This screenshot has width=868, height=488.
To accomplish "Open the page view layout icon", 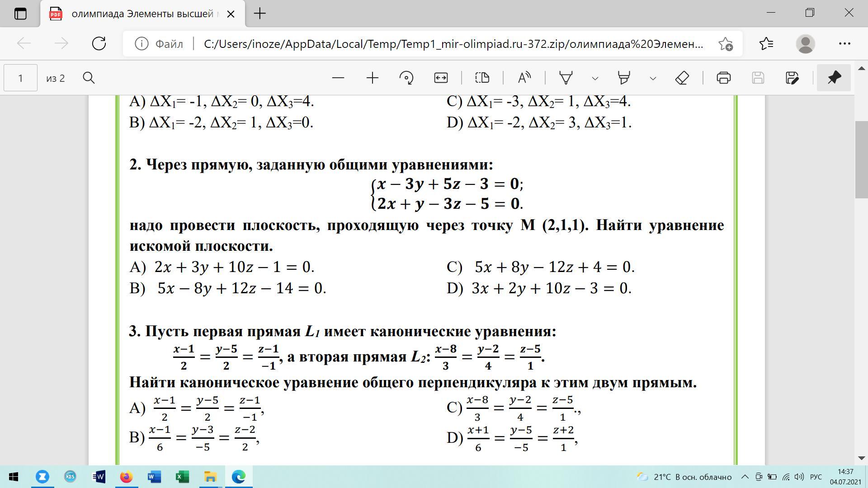I will pos(482,78).
